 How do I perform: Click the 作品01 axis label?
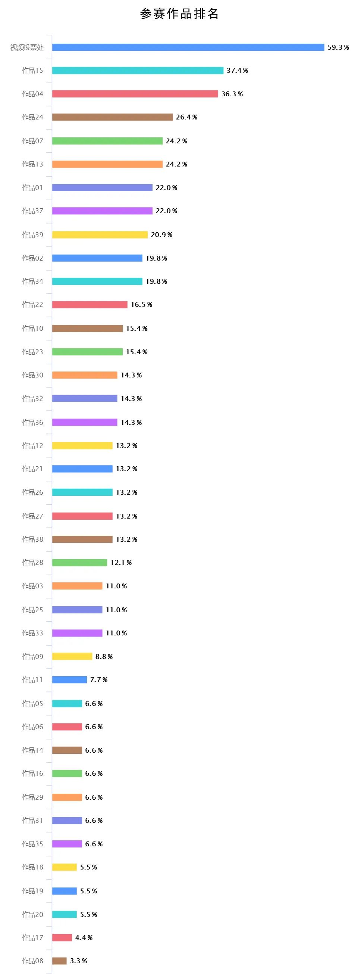coord(32,187)
